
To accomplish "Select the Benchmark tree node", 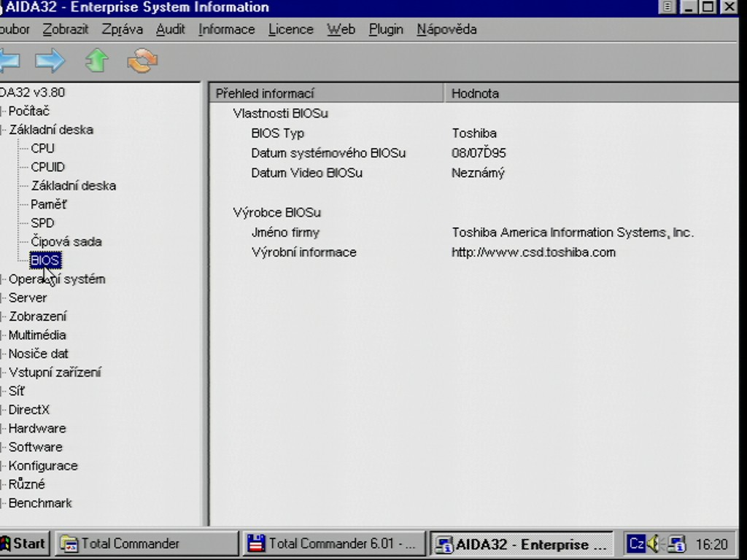I will pyautogui.click(x=40, y=503).
